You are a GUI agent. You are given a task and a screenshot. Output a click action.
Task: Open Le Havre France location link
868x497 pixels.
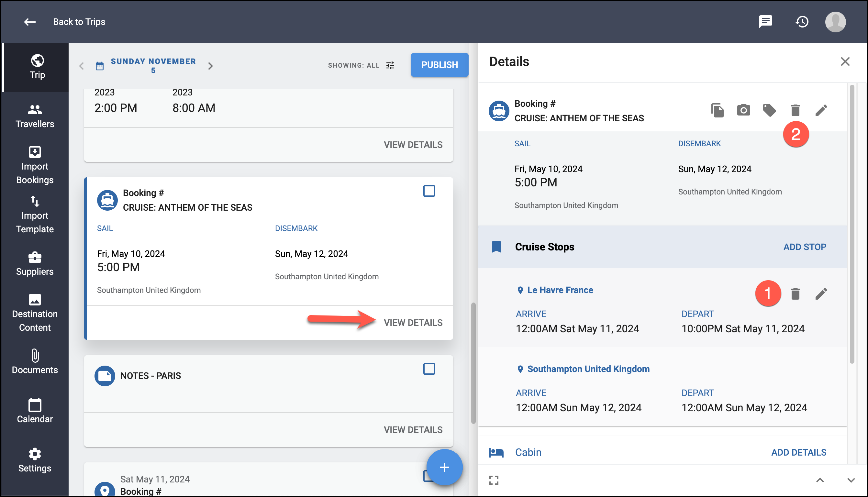pos(560,290)
